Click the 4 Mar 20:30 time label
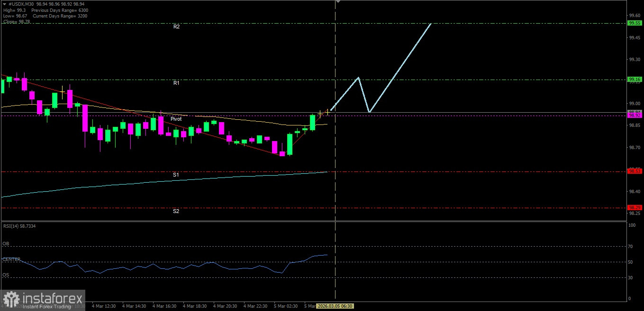 tap(225, 306)
